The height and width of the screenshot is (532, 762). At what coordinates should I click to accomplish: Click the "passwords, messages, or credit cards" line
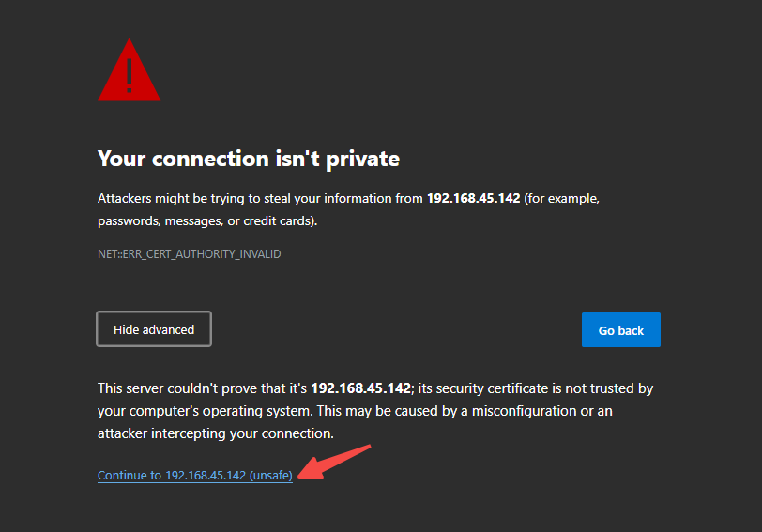tap(207, 221)
